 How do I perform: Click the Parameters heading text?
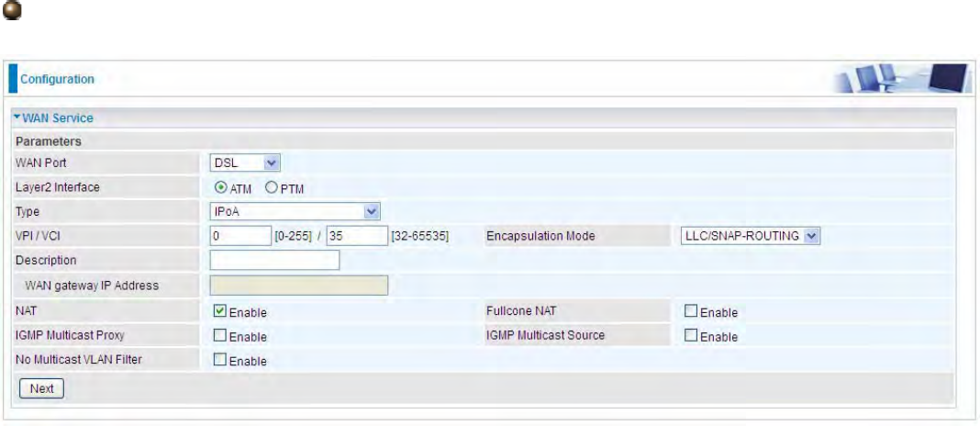(48, 140)
